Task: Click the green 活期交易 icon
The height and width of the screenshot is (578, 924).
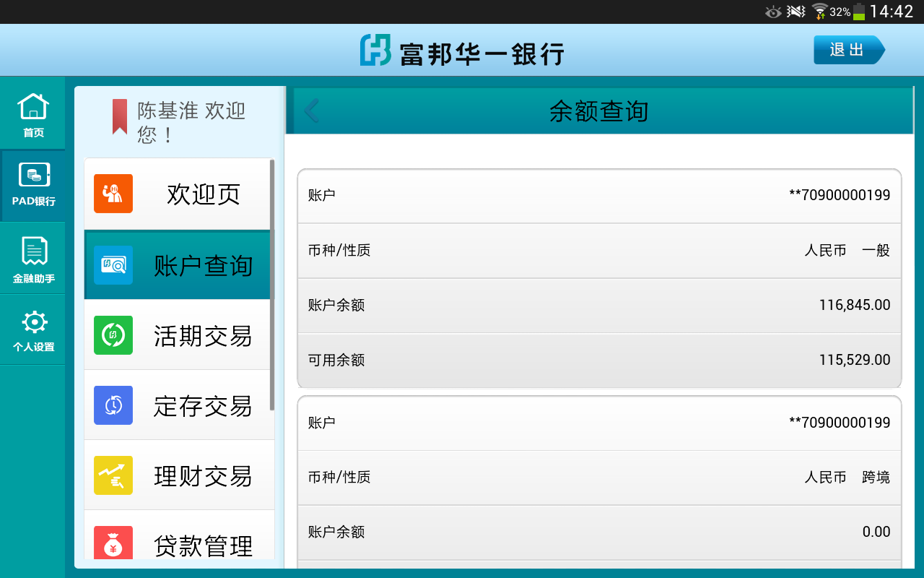Action: click(113, 335)
